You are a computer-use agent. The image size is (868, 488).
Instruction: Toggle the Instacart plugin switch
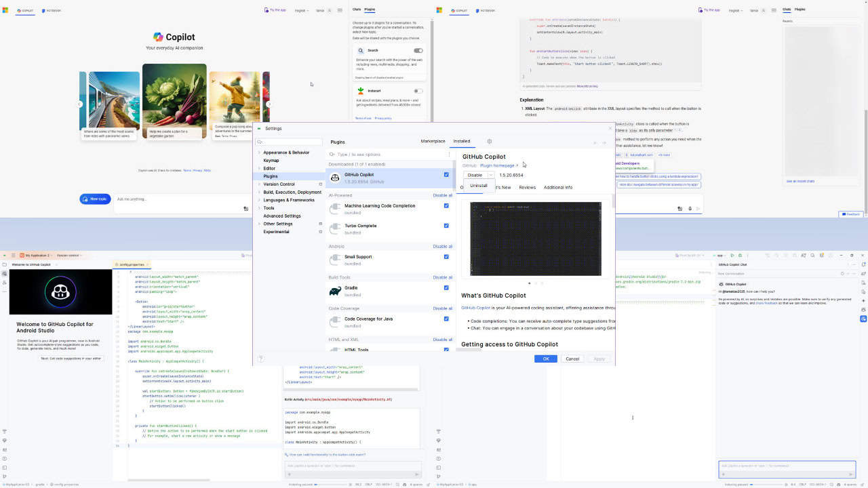pos(418,91)
